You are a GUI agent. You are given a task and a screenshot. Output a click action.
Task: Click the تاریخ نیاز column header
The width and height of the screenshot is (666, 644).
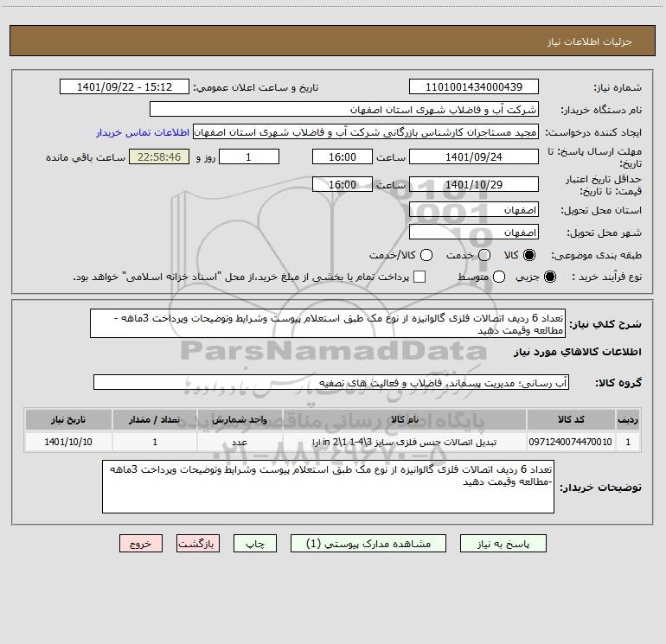[68, 420]
